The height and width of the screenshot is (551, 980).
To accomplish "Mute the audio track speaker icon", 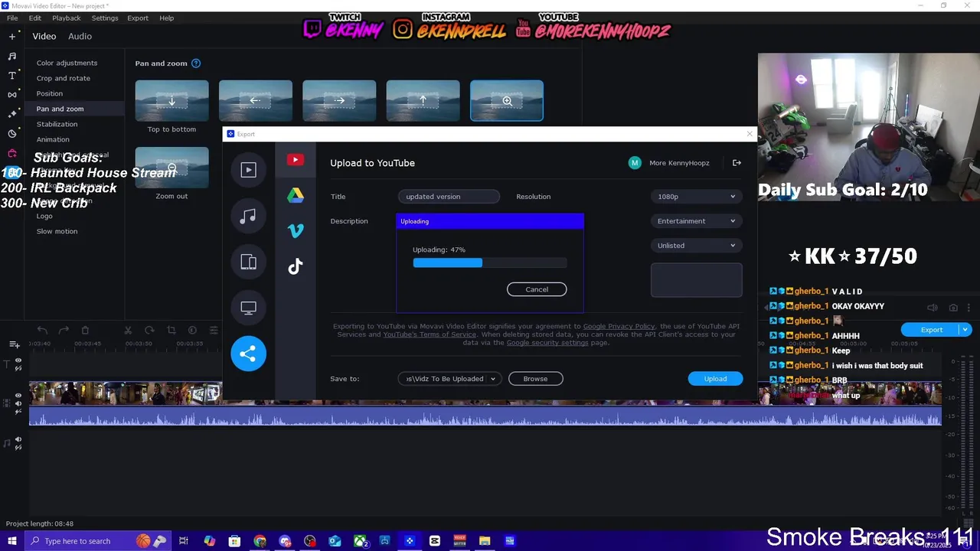I will tap(18, 439).
